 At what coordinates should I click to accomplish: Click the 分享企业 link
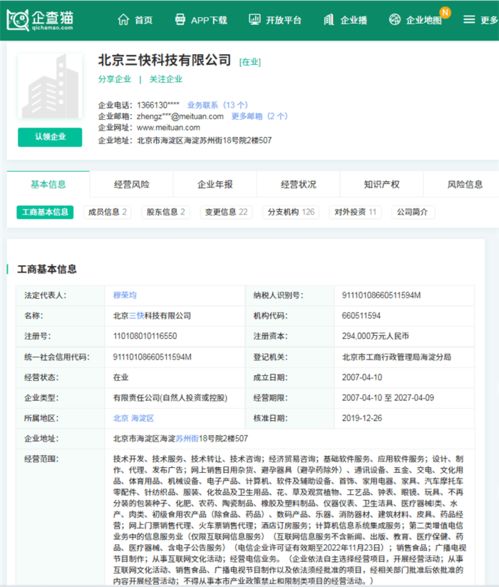click(x=115, y=79)
